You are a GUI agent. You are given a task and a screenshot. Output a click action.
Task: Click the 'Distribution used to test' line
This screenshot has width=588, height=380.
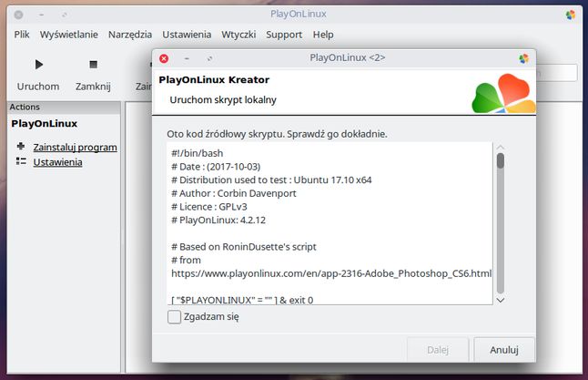point(271,180)
